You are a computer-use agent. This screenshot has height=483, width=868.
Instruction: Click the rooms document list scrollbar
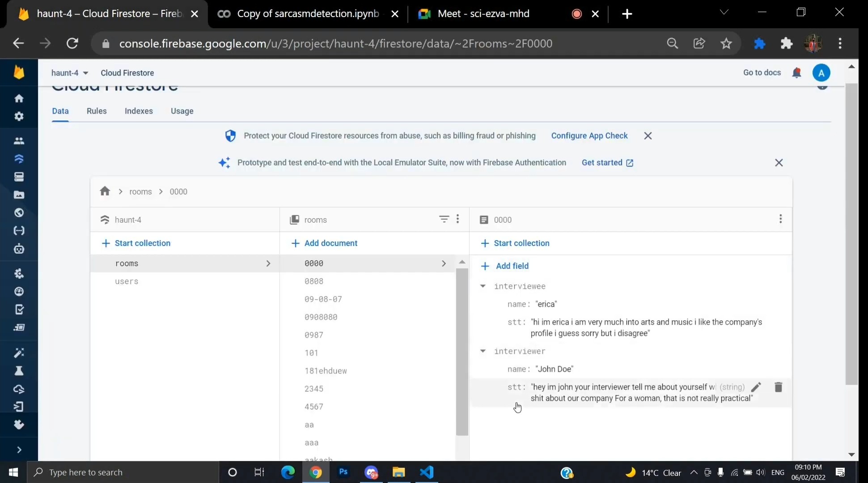click(x=462, y=351)
